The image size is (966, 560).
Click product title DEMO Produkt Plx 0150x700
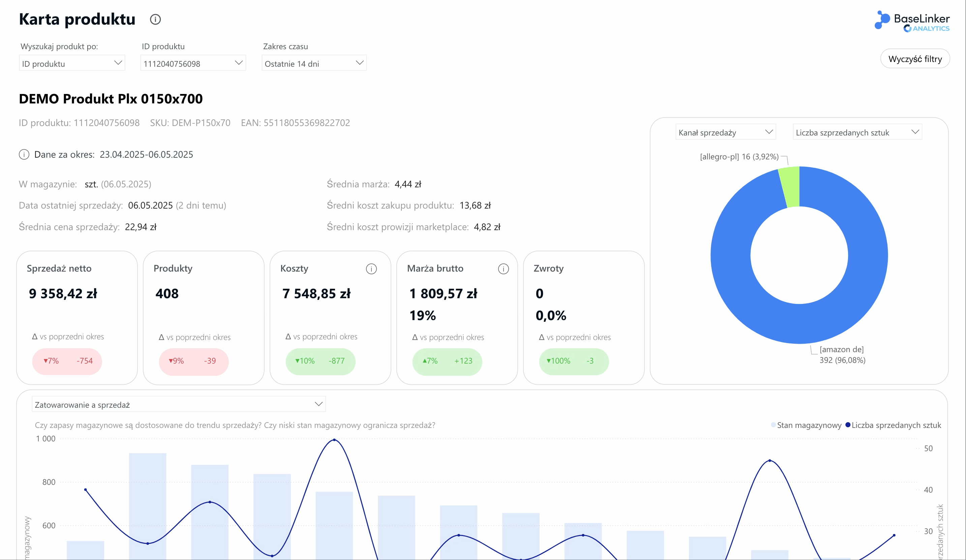click(111, 99)
